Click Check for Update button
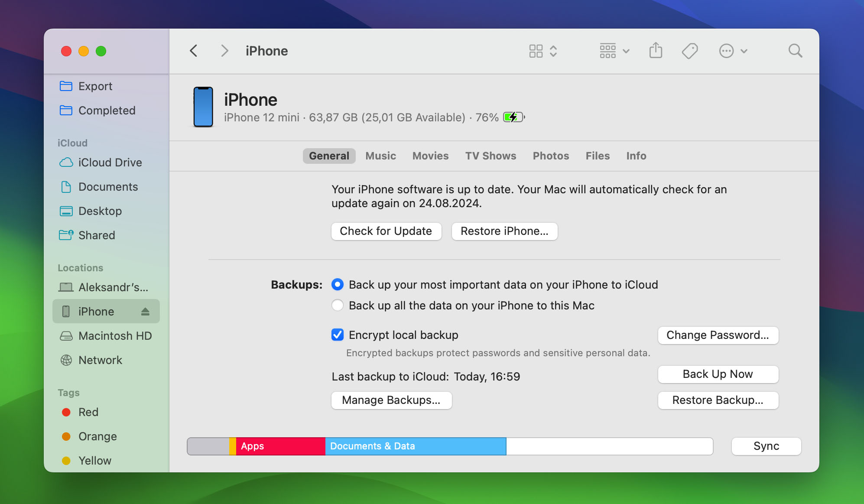The image size is (864, 504). (x=386, y=231)
